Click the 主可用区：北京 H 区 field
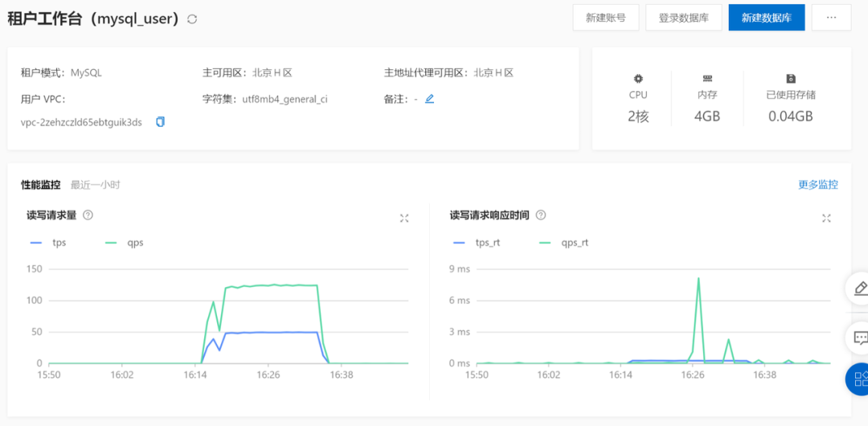868x426 pixels. (247, 72)
